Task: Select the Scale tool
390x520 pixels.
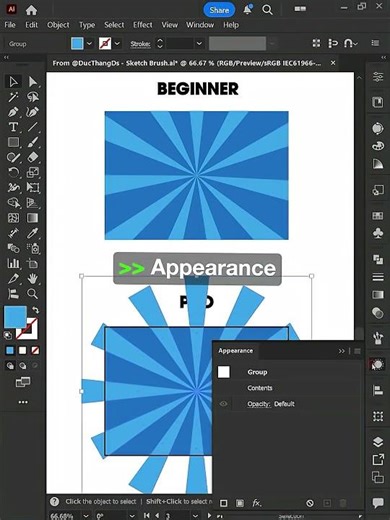Action: pos(33,172)
